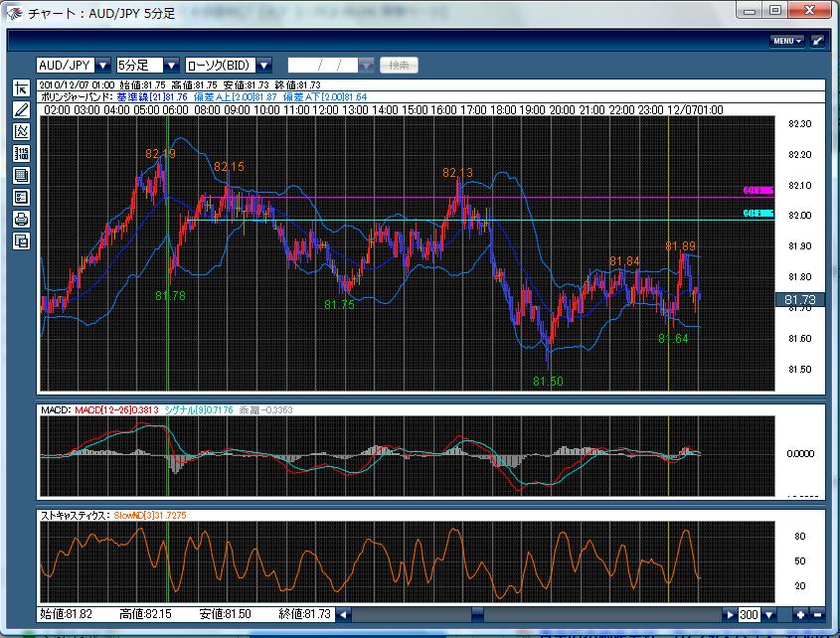This screenshot has width=840, height=638.
Task: Click the 81.64 low price marker
Action: coord(673,339)
